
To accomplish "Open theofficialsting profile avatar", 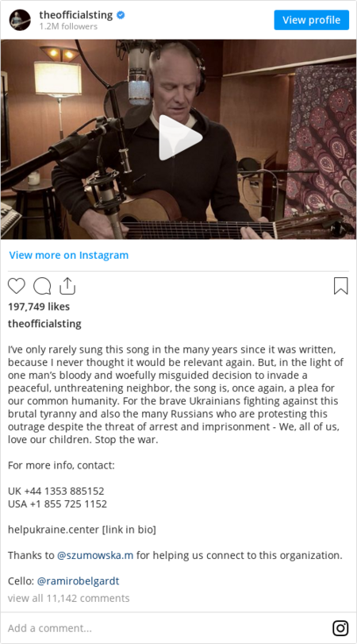I will [20, 20].
